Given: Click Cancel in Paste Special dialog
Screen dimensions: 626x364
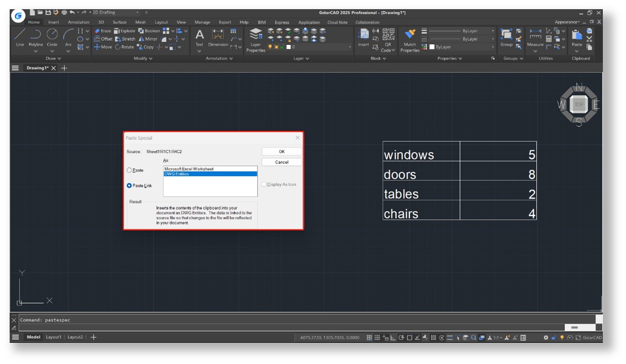Looking at the screenshot, I should coord(282,162).
